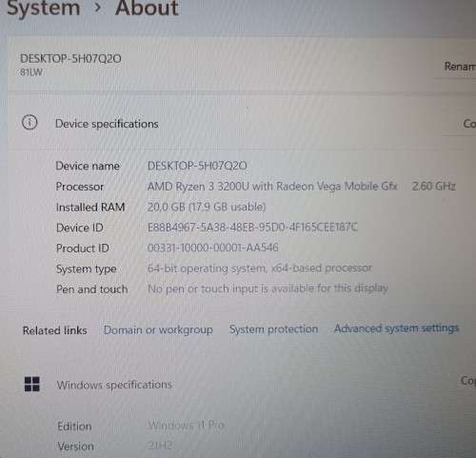This screenshot has height=458, width=476.
Task: Click the Processor label
Action: click(80, 187)
